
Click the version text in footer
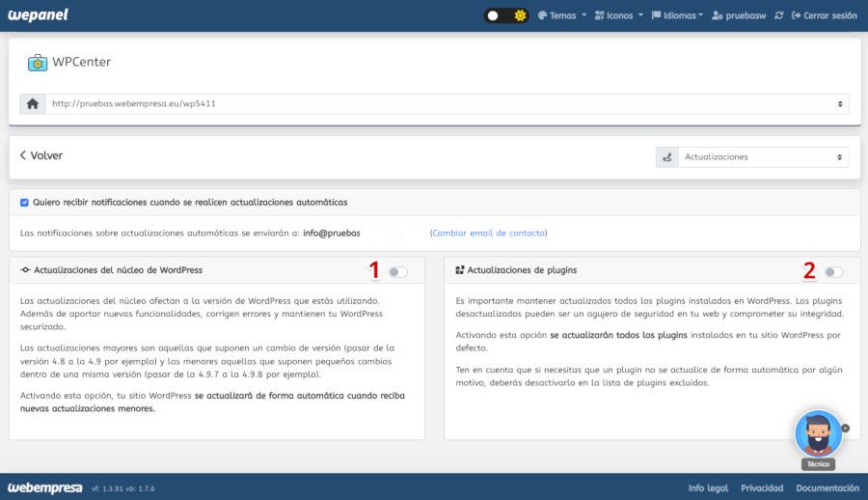click(x=123, y=488)
